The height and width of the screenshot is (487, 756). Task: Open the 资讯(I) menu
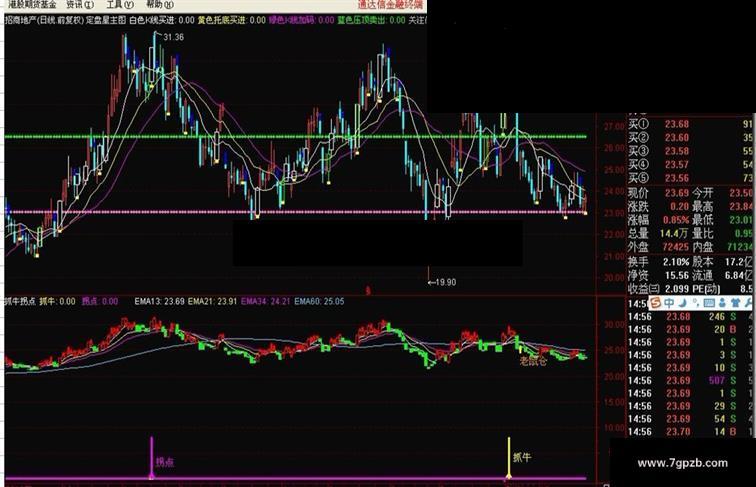pos(80,5)
